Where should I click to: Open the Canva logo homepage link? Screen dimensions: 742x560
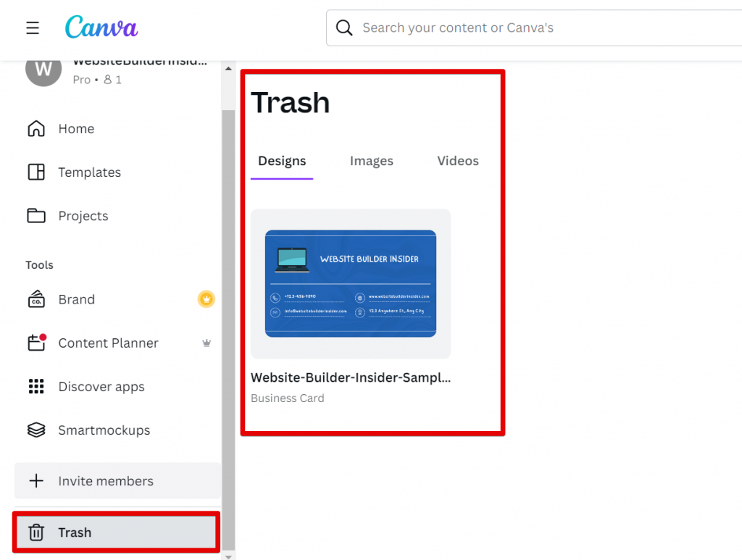coord(101,28)
